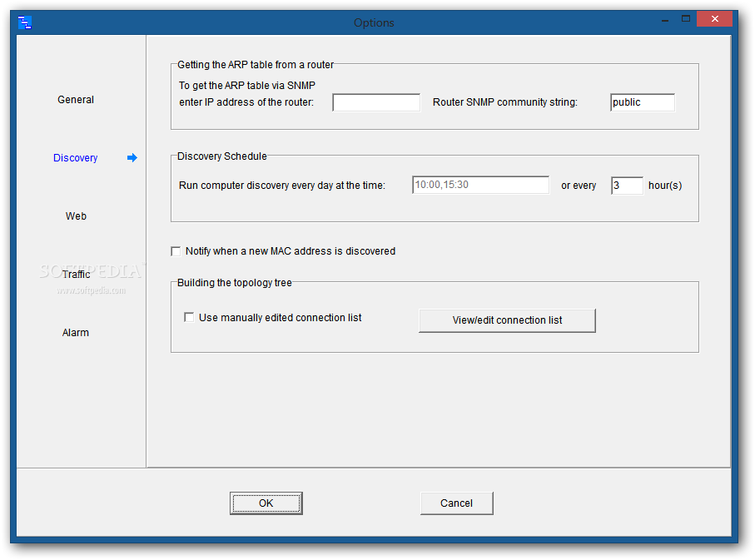Select the Discovery options section
755x560 pixels.
tap(76, 158)
